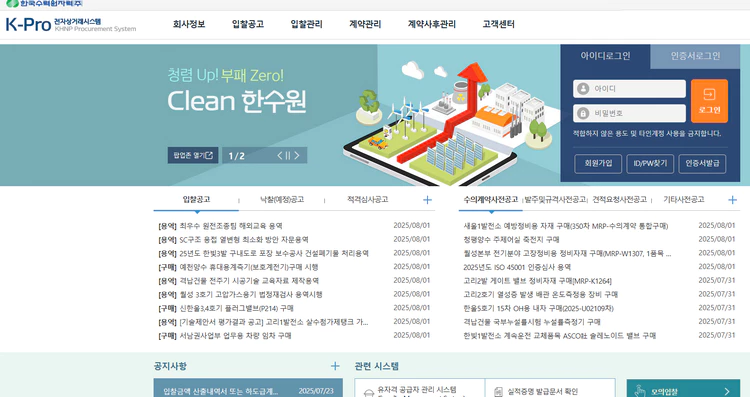
Task: Open 청평양수 주제어실 축전지 구매 notice
Action: point(511,240)
